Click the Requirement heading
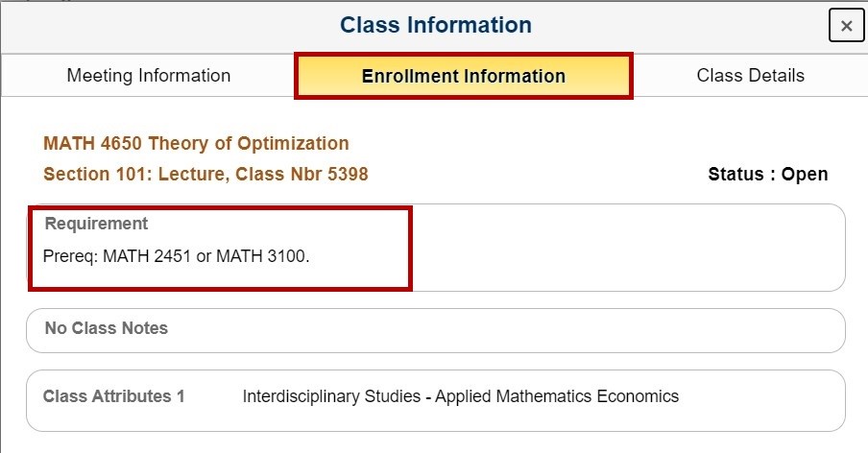This screenshot has height=453, width=868. (97, 224)
